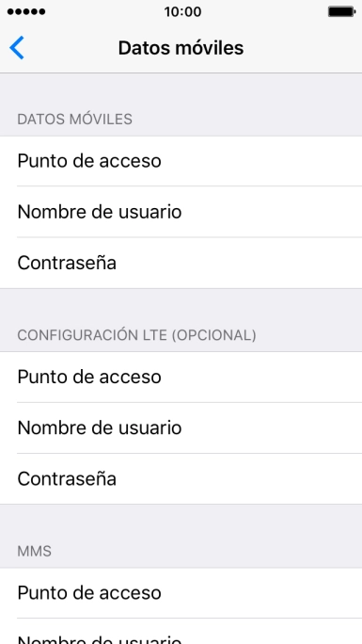
Task: Select Punto de acceso under CONFIGURACIÓN LTE section
Action: coord(181,377)
